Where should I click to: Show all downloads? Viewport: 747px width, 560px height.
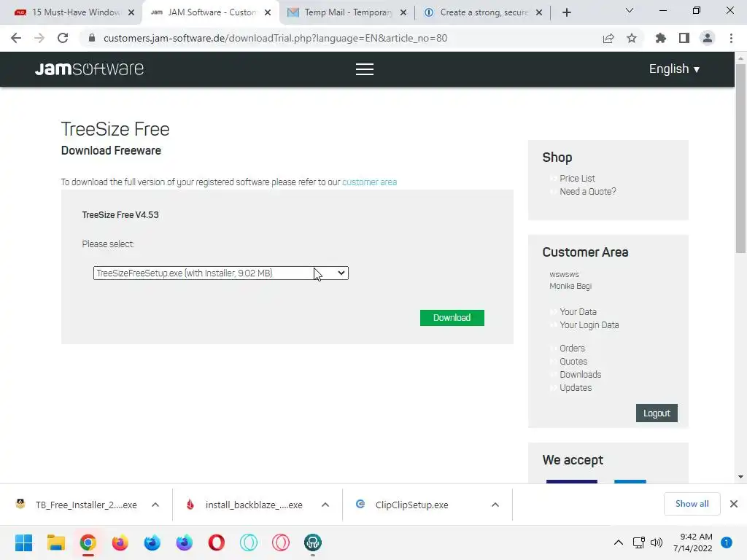tap(692, 504)
